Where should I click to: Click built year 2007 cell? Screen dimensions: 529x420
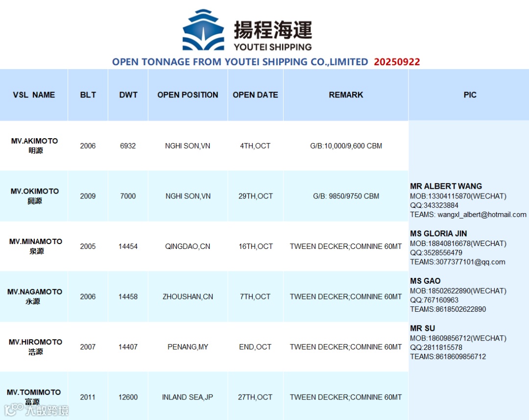(x=88, y=347)
